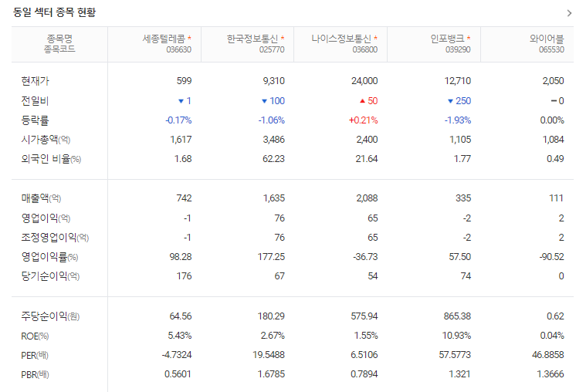
Task: Click the 종목명 종목코드 header cell
Action: click(x=59, y=44)
